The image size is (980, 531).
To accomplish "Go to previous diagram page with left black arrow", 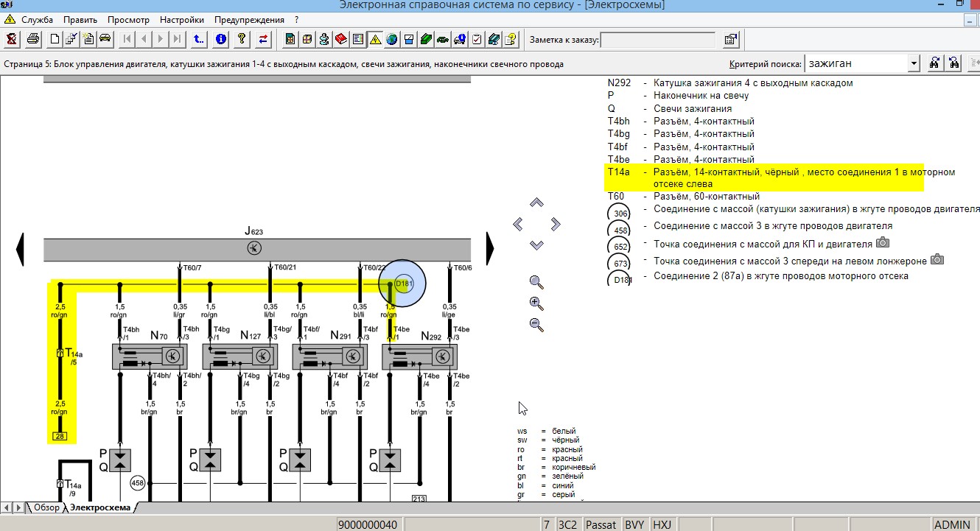I will 21,248.
